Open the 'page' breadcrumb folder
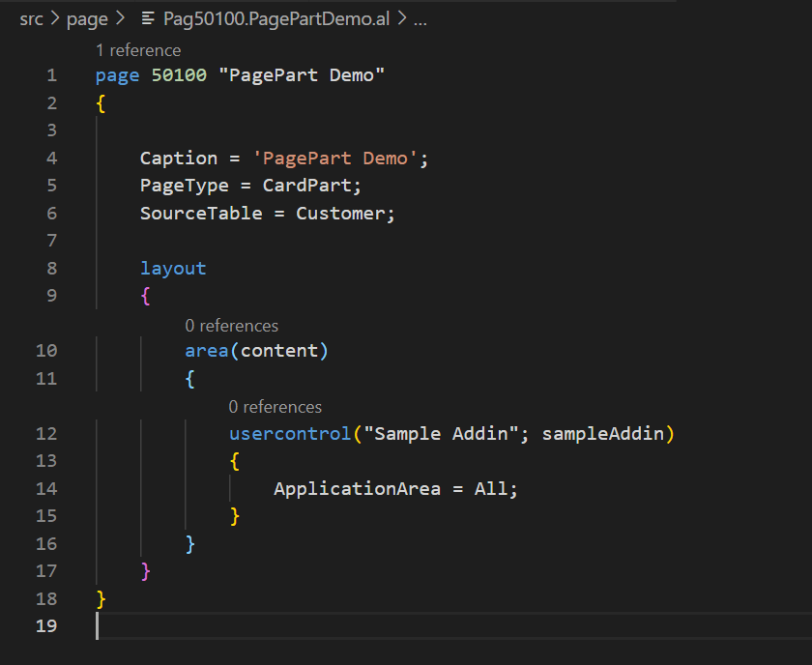The image size is (812, 665). pyautogui.click(x=87, y=19)
